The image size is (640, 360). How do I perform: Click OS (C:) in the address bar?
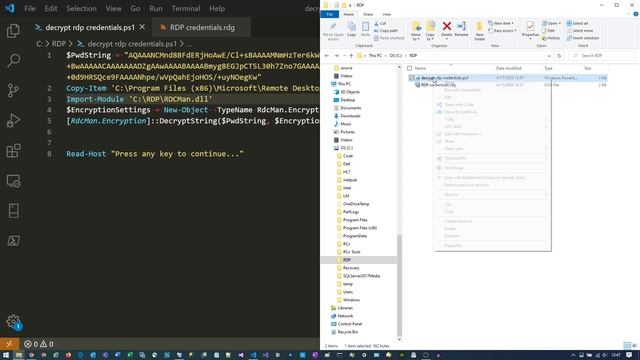click(x=396, y=56)
